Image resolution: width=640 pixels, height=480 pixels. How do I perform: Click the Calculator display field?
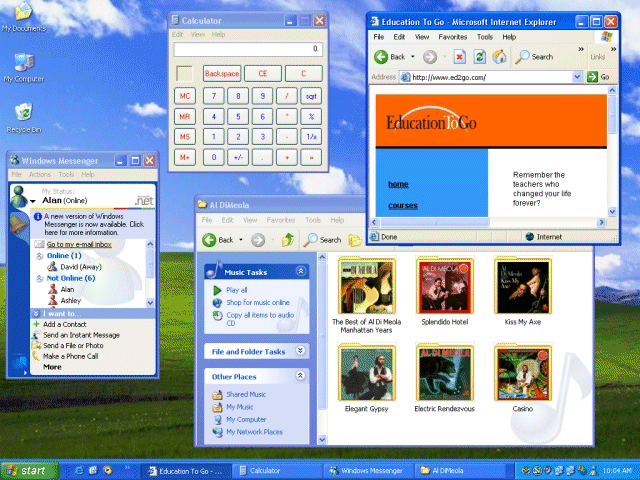tap(248, 49)
